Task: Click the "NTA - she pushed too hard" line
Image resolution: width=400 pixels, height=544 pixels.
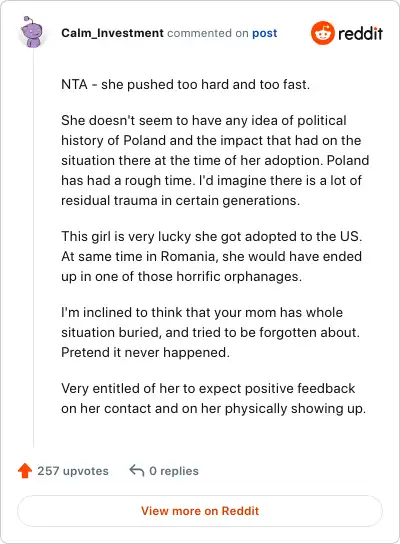Action: [185, 84]
